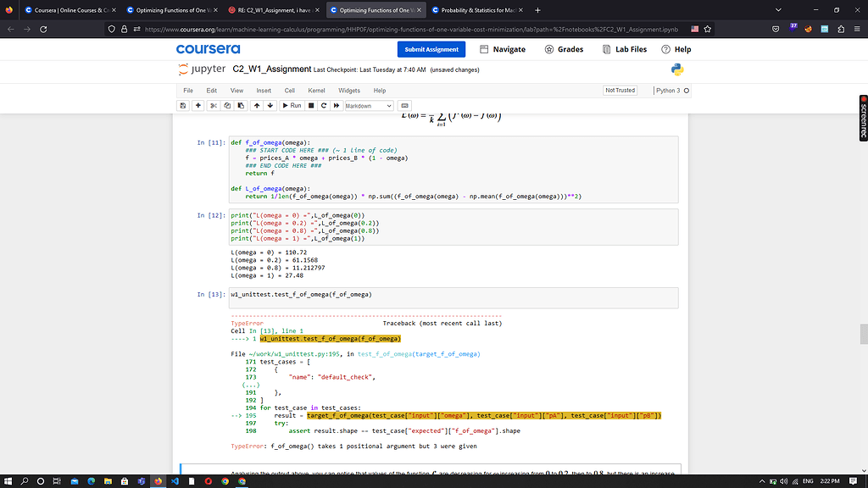Paste cells below using toolbar icon
The image size is (868, 488).
[x=239, y=106]
